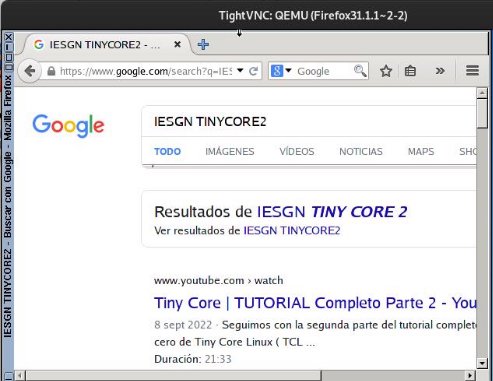Viewport: 493px width, 381px height.
Task: Expand the toolbar overflow chevron
Action: tap(440, 71)
